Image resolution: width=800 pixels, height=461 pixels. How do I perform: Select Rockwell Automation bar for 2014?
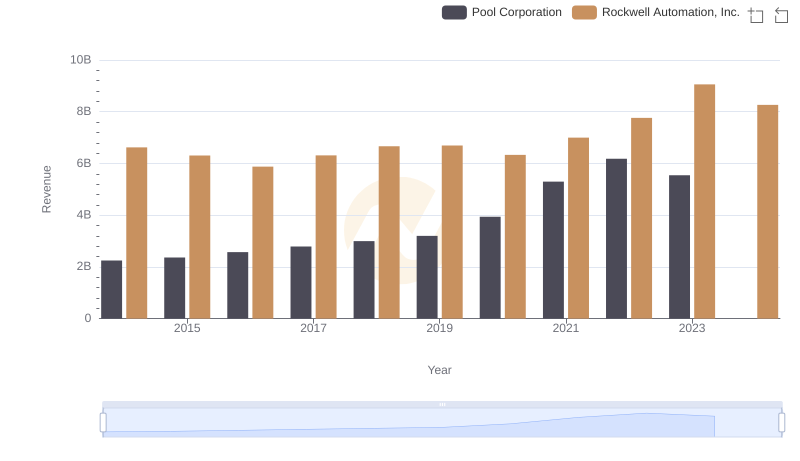click(137, 233)
